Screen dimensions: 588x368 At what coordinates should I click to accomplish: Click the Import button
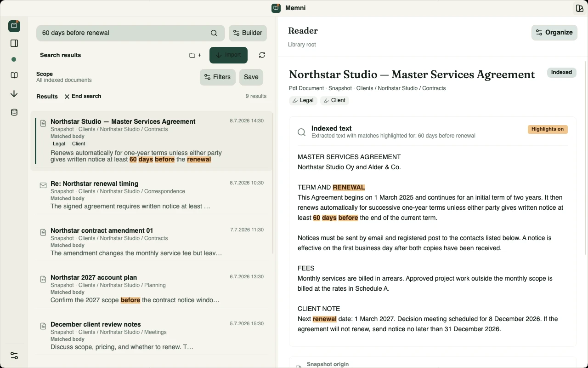click(x=228, y=55)
